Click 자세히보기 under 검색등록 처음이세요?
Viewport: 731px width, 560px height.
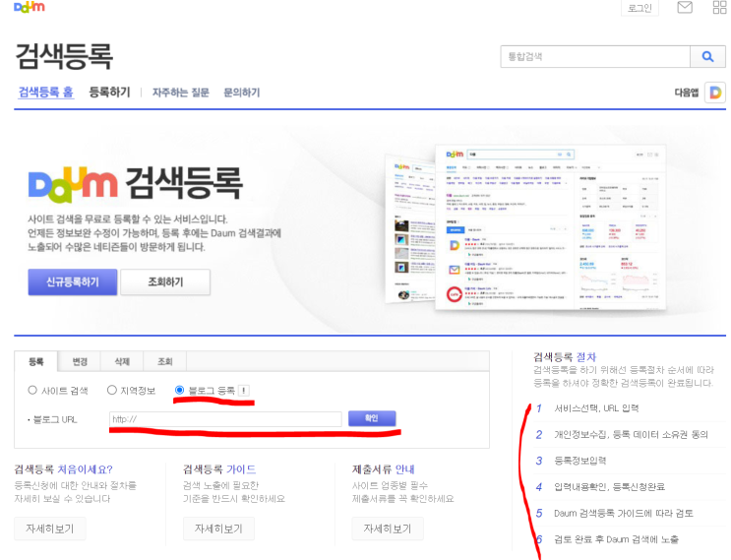[50, 529]
